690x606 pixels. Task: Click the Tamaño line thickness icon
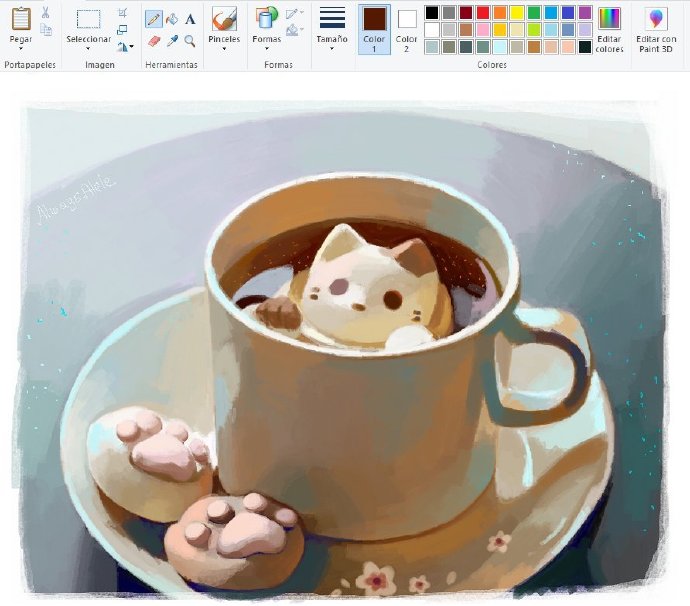tap(332, 18)
